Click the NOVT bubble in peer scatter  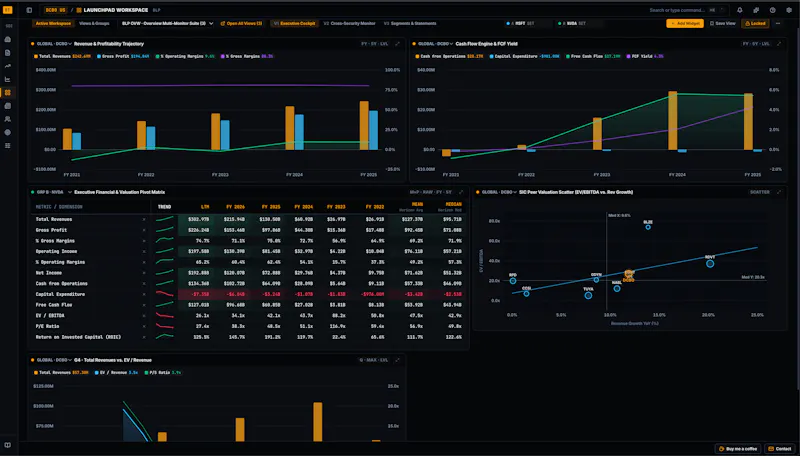[x=710, y=264]
